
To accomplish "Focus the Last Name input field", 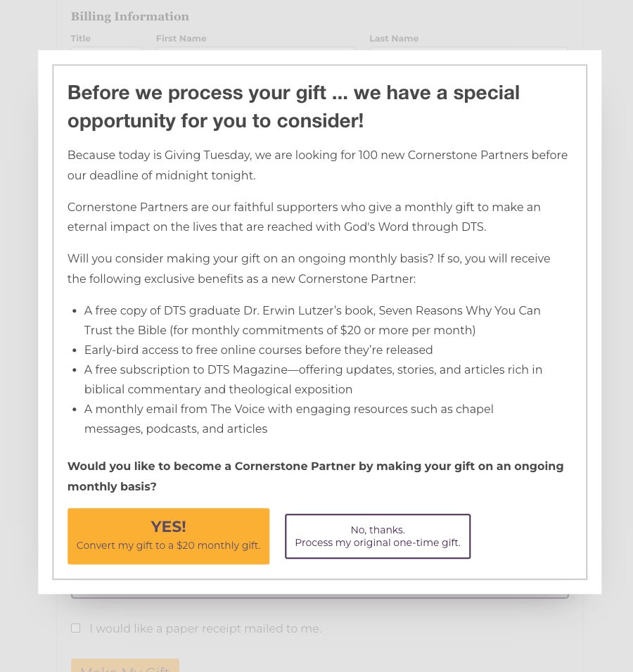I will pyautogui.click(x=468, y=49).
